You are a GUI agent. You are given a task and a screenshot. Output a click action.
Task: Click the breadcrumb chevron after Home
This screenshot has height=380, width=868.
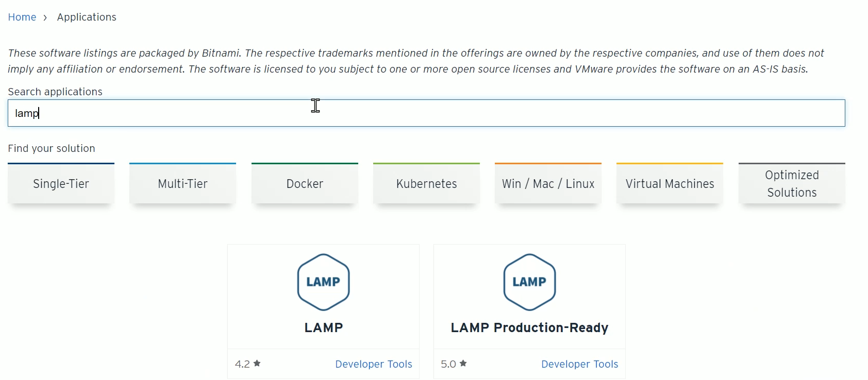pyautogui.click(x=45, y=18)
